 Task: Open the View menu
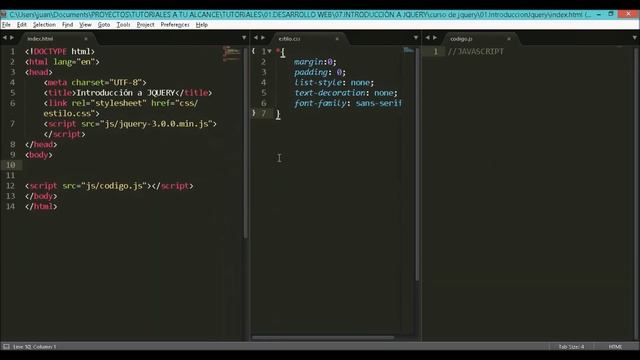coord(85,24)
